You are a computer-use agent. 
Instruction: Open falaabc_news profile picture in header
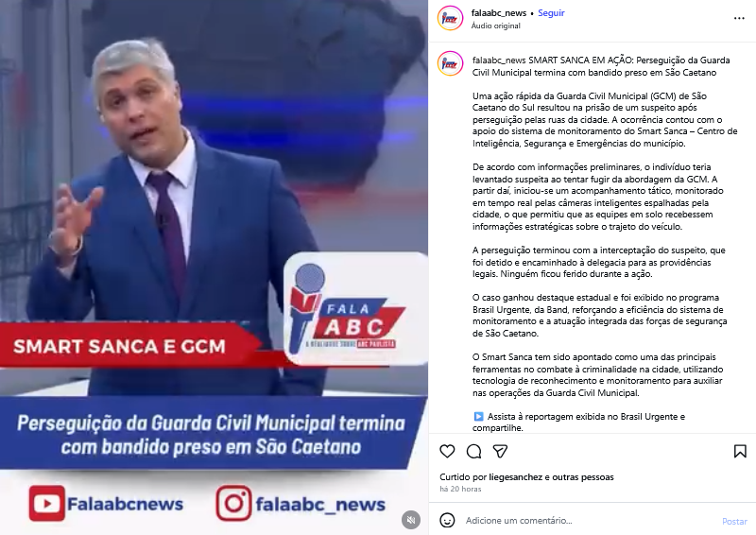pos(450,18)
